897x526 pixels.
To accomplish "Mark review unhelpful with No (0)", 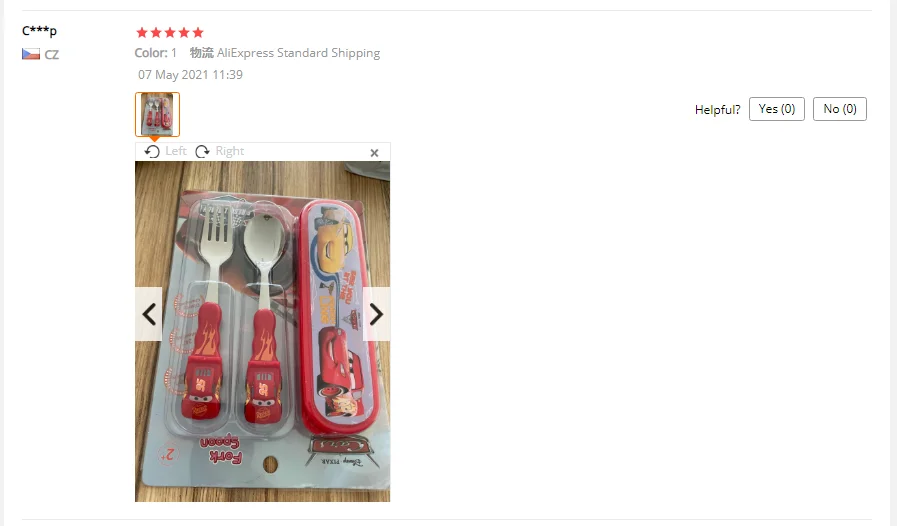I will click(840, 109).
